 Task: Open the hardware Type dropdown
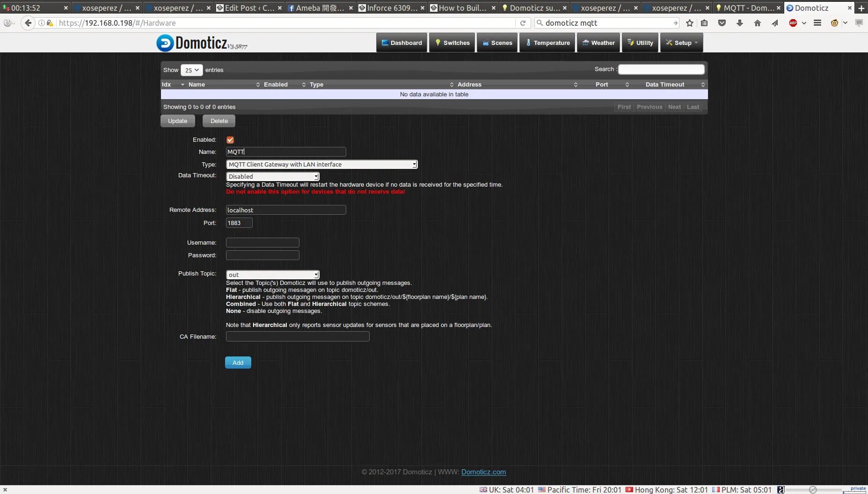pos(322,165)
